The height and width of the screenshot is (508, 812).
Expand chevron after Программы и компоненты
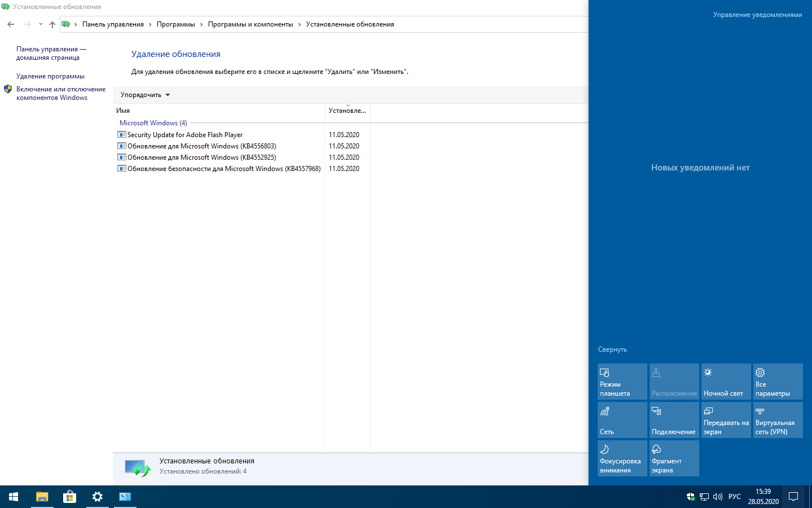[299, 24]
